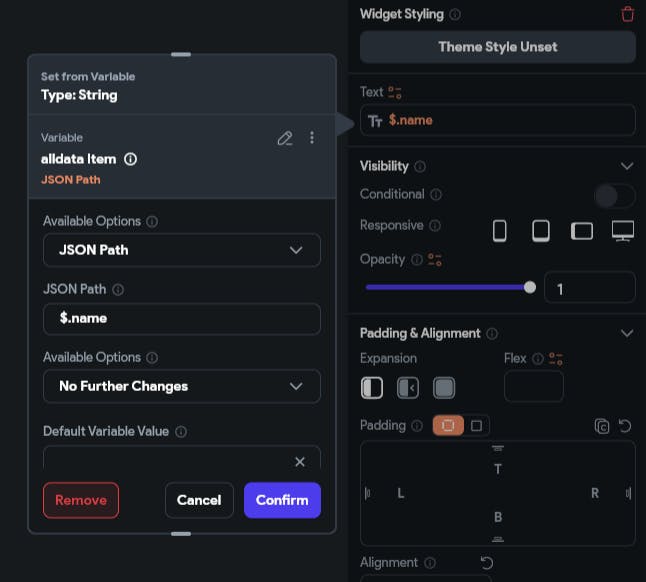
Task: Show info for alldata Item
Action: (131, 159)
